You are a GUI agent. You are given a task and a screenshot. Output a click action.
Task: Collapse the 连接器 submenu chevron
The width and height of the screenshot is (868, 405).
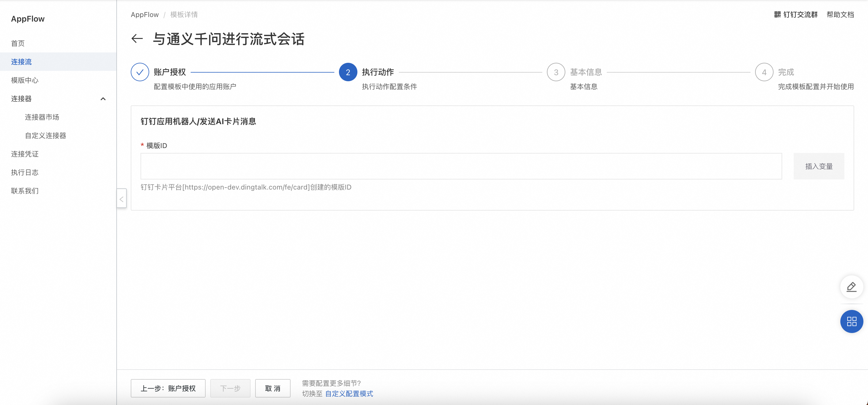103,99
